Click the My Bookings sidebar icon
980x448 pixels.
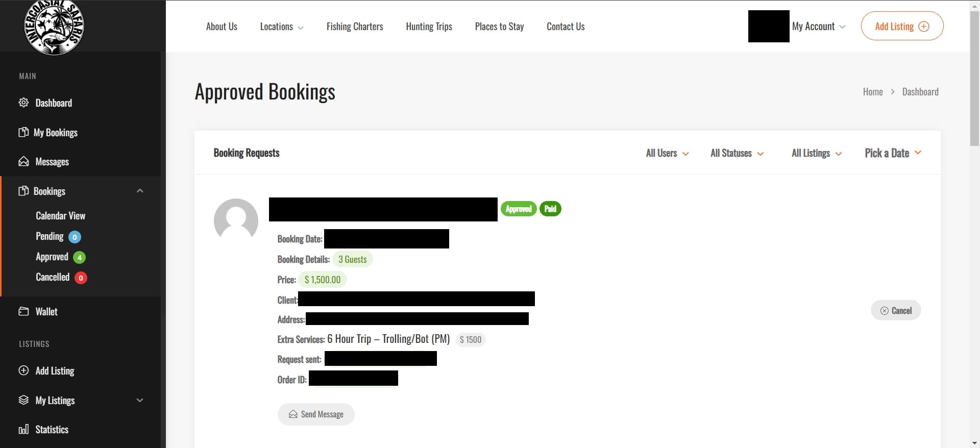click(x=23, y=132)
